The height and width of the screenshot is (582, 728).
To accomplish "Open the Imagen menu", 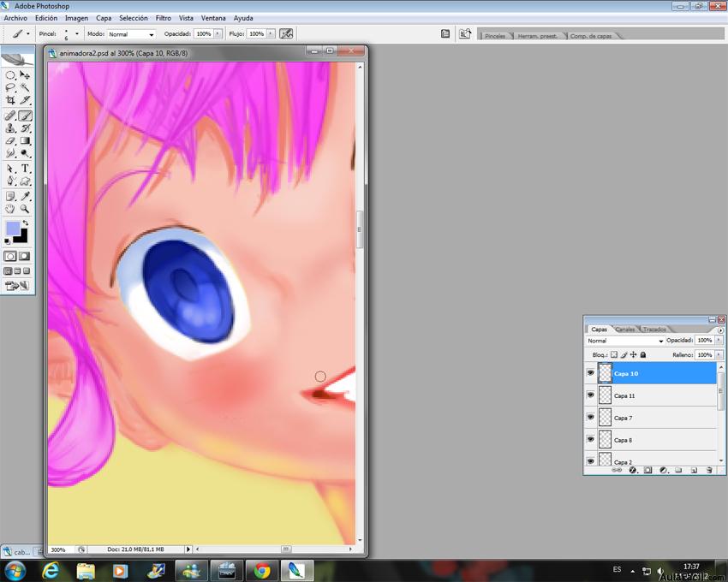I will [76, 18].
